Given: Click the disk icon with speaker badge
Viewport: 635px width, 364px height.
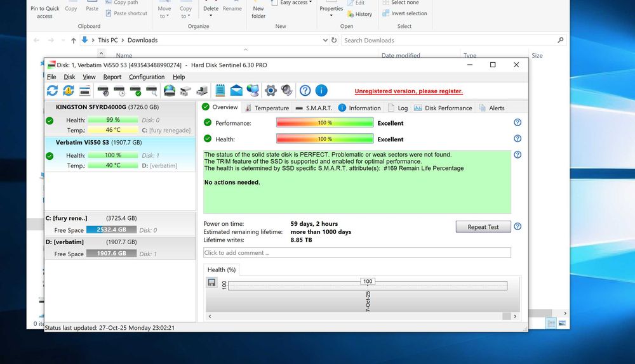Looking at the screenshot, I should (104, 91).
